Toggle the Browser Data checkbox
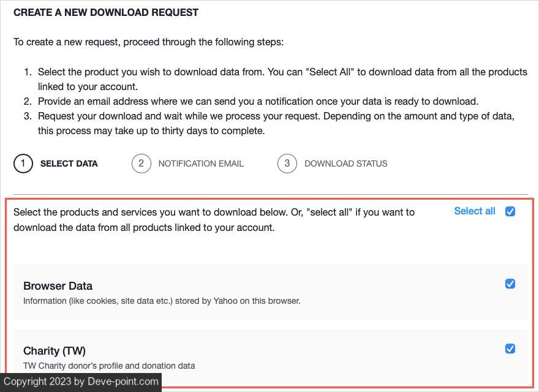 click(510, 284)
